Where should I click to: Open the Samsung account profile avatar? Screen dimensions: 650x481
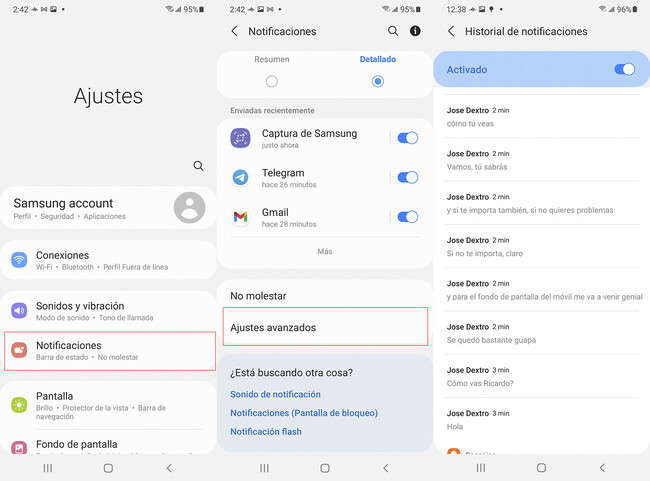[x=189, y=208]
